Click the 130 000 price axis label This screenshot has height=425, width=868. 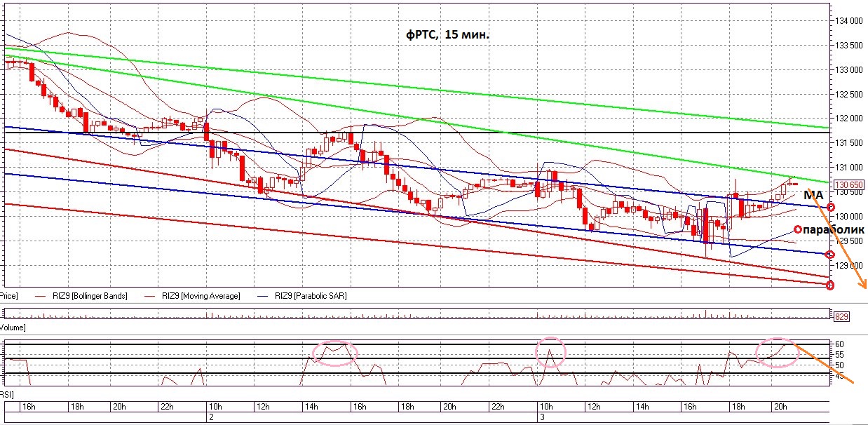pyautogui.click(x=849, y=217)
